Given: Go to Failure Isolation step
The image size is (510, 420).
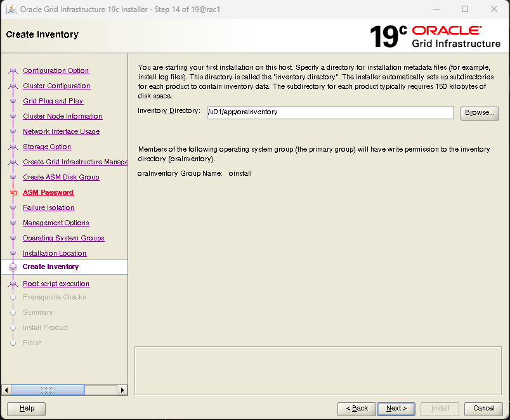Looking at the screenshot, I should pyautogui.click(x=48, y=207).
